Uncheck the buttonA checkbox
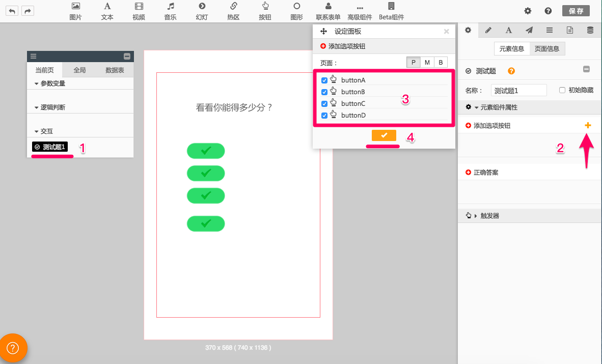This screenshot has width=602, height=364. point(324,80)
